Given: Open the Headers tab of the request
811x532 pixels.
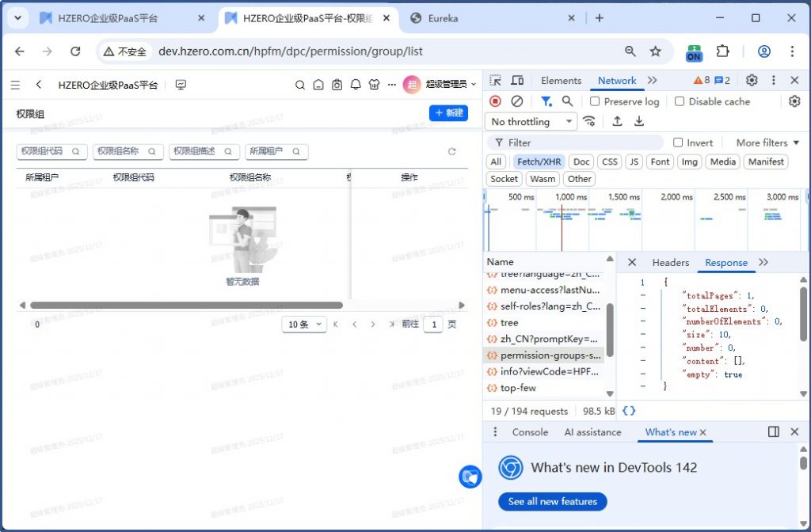Looking at the screenshot, I should coord(670,263).
